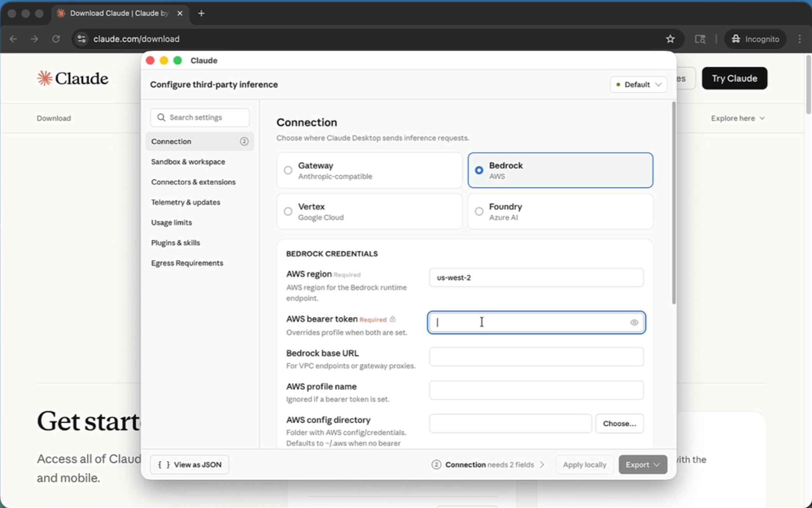The image size is (812, 508).
Task: Select the Gateway Anthropic-compatible radio option
Action: pos(369,170)
